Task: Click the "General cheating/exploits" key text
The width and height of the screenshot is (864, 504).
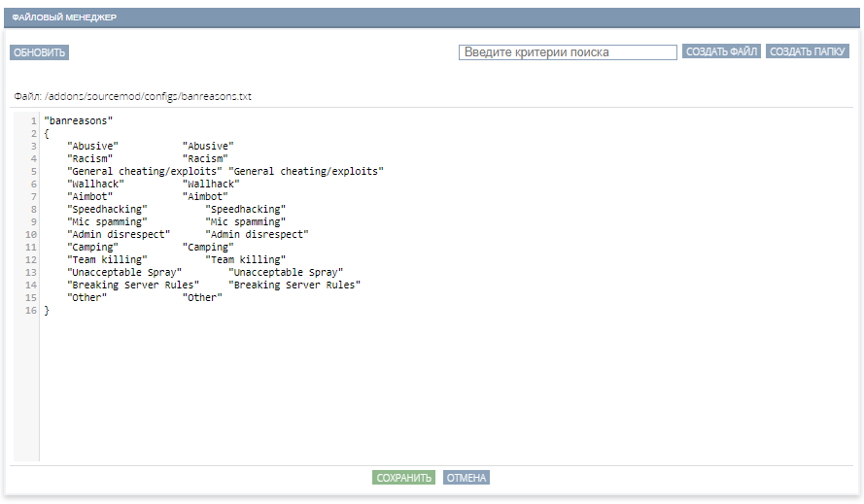Action: [x=145, y=171]
